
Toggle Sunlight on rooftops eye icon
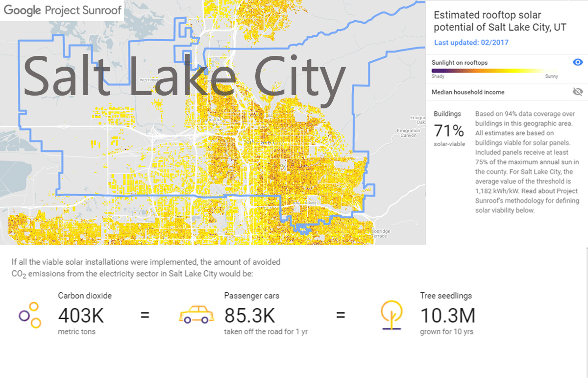click(x=578, y=62)
